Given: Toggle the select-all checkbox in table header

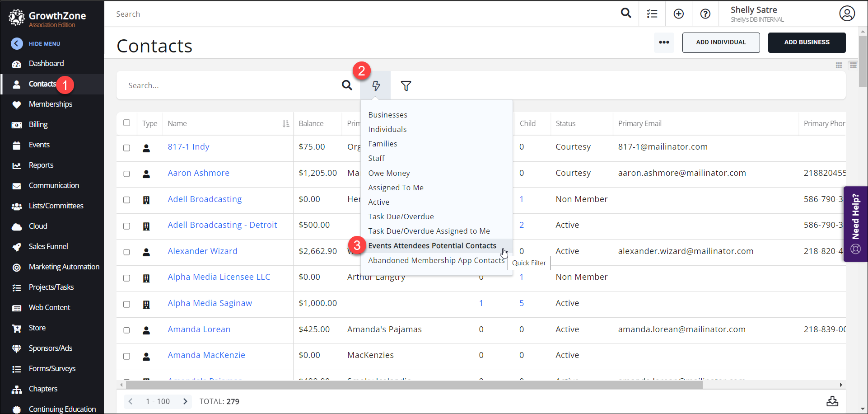Looking at the screenshot, I should [127, 123].
